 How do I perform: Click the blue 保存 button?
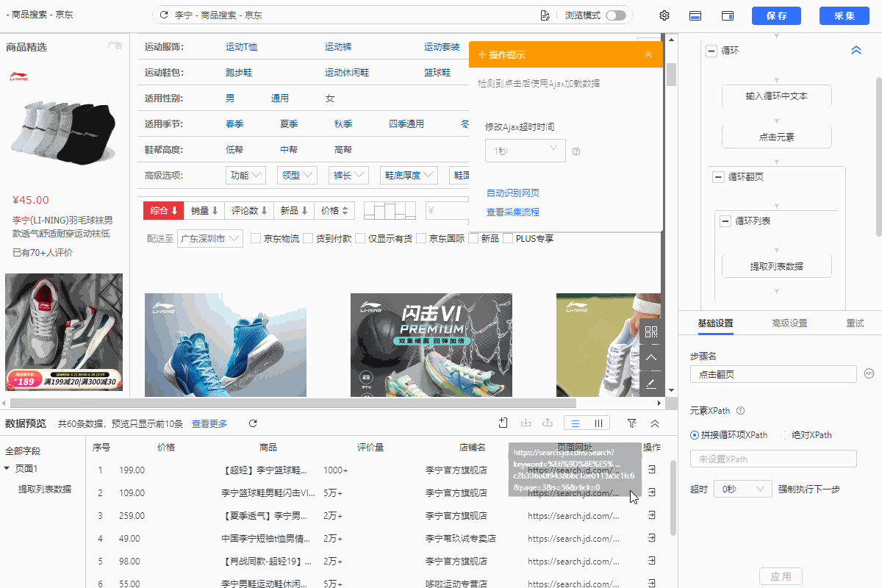pos(776,16)
